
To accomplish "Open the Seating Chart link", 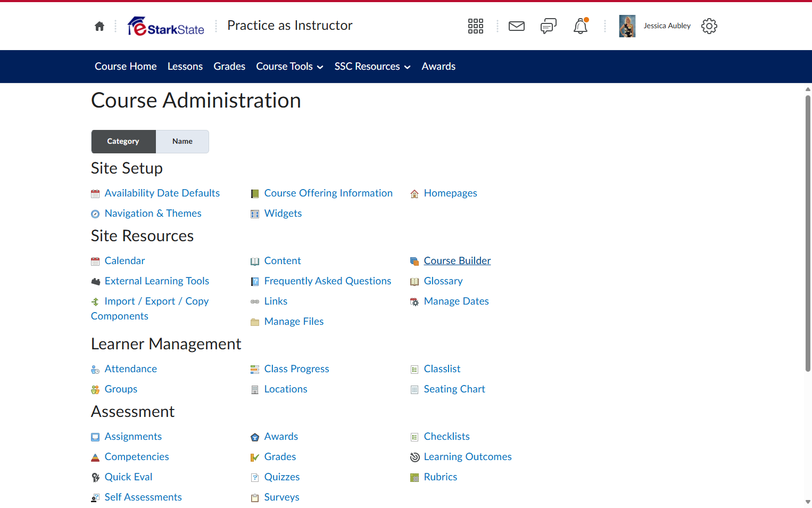I will [454, 389].
